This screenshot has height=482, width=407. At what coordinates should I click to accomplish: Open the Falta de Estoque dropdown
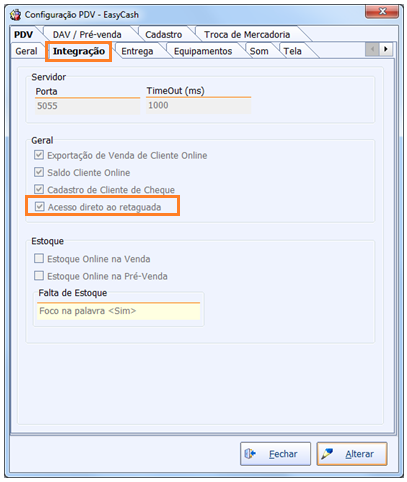[x=119, y=311]
